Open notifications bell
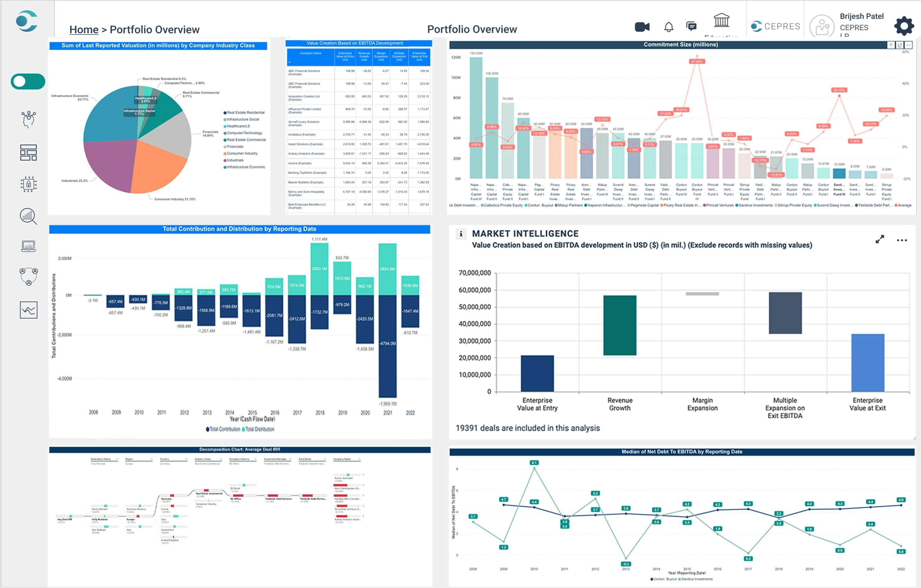This screenshot has height=588, width=921. click(669, 27)
